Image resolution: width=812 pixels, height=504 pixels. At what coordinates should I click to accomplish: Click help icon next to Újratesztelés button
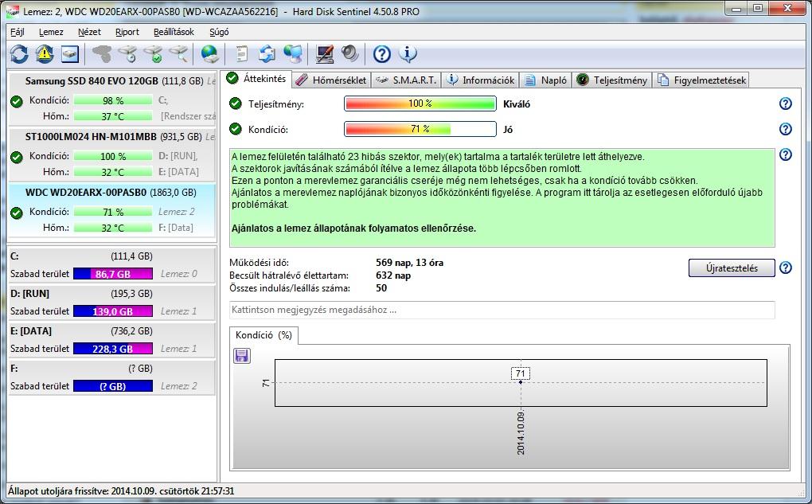tap(786, 268)
